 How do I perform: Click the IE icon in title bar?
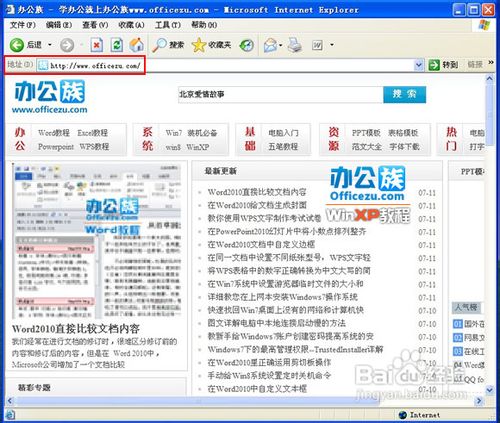point(10,10)
